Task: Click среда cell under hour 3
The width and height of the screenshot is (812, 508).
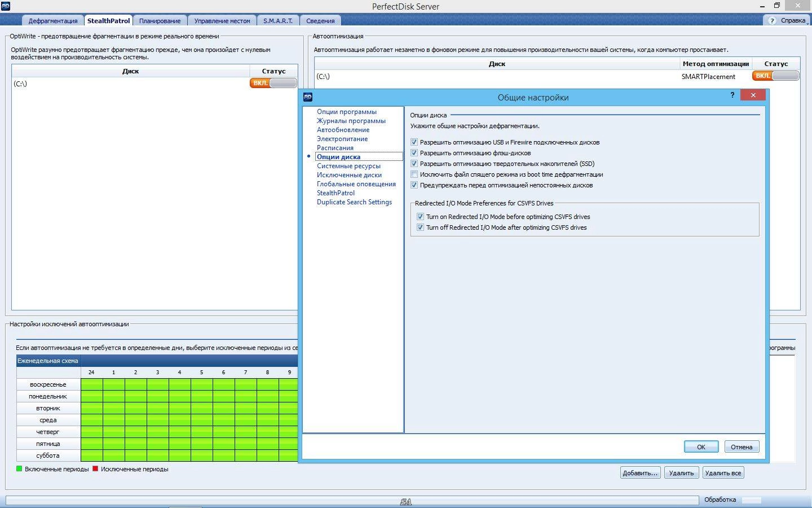Action: (x=157, y=420)
